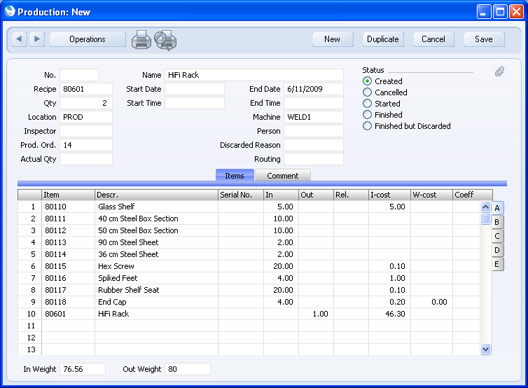Show flip A columns
This screenshot has width=528, height=388.
click(x=497, y=208)
